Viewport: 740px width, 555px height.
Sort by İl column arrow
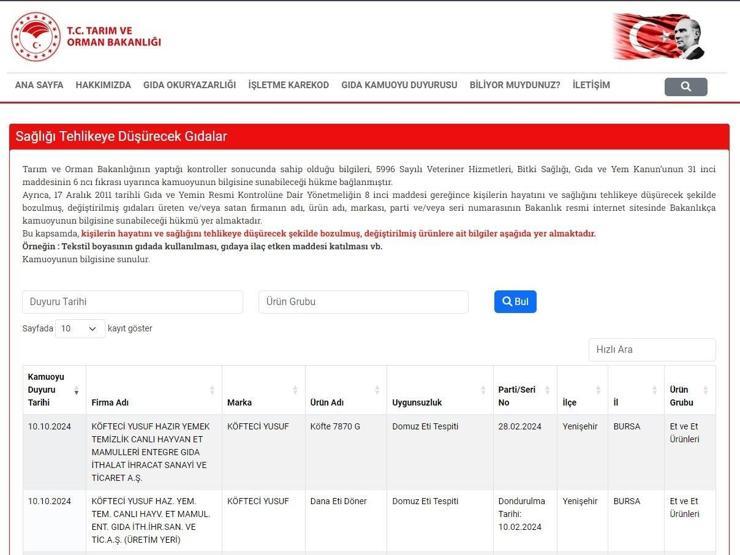click(x=655, y=390)
